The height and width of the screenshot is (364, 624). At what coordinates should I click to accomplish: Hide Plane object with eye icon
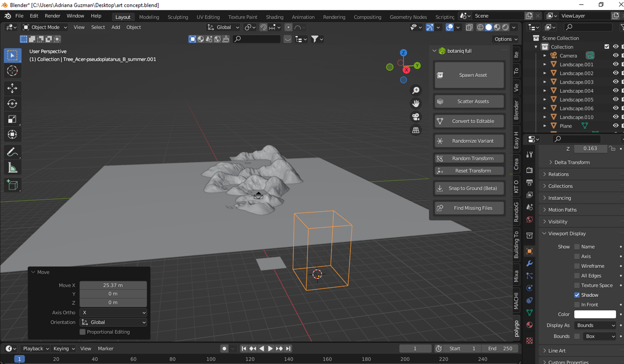tap(616, 126)
